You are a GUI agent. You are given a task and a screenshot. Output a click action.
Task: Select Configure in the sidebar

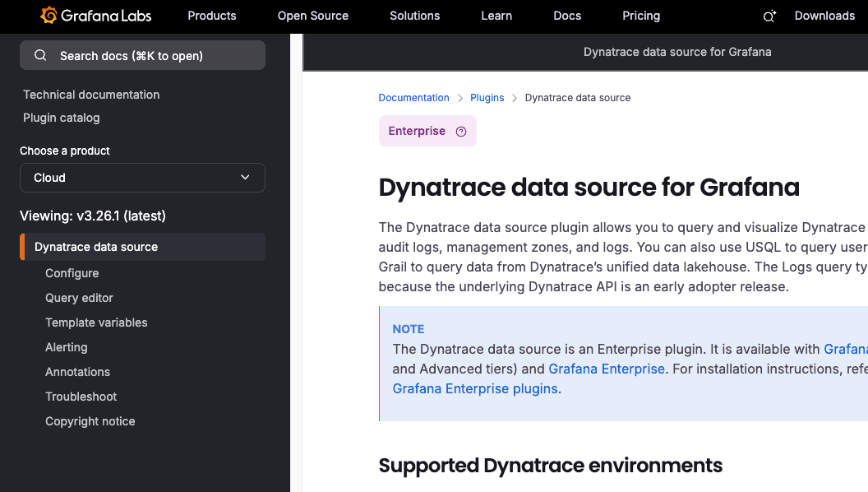coord(72,273)
